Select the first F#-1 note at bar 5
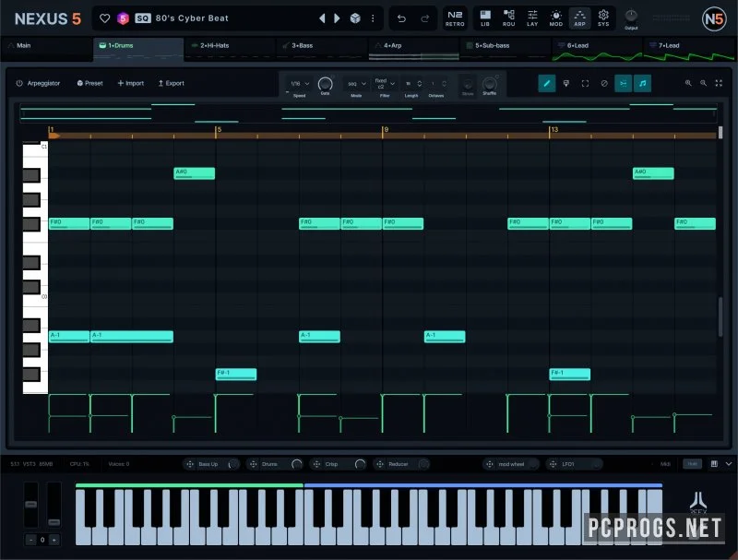Screen dimensions: 738x560 (x=236, y=375)
